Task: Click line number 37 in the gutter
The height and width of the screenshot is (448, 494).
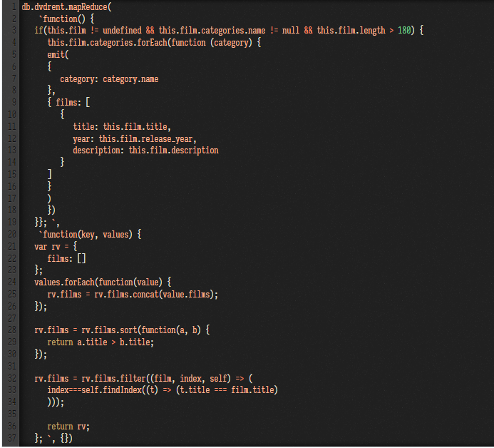Action: click(12, 438)
